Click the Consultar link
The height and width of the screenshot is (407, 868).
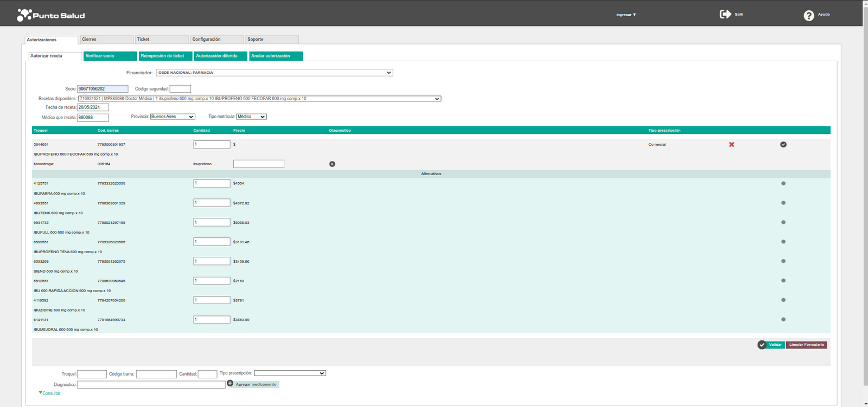pos(52,393)
